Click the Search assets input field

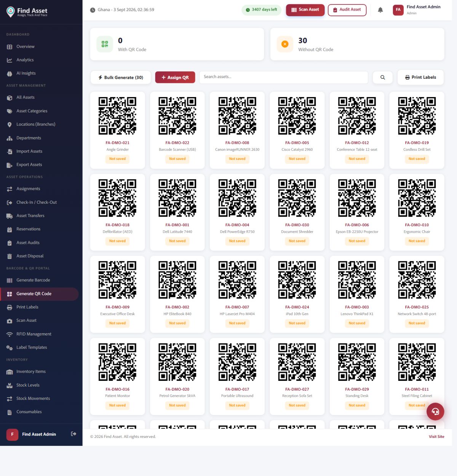(284, 77)
